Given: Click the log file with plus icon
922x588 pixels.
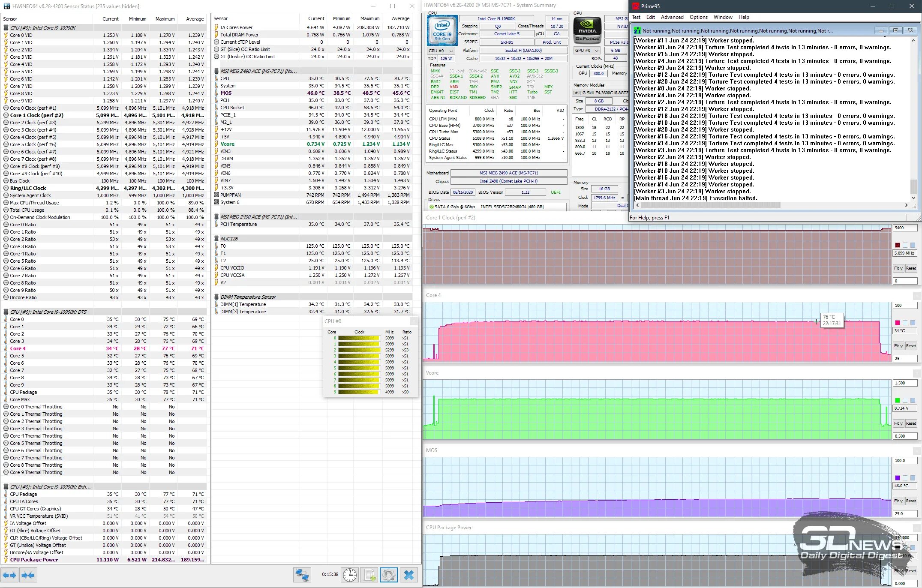Looking at the screenshot, I should point(369,575).
